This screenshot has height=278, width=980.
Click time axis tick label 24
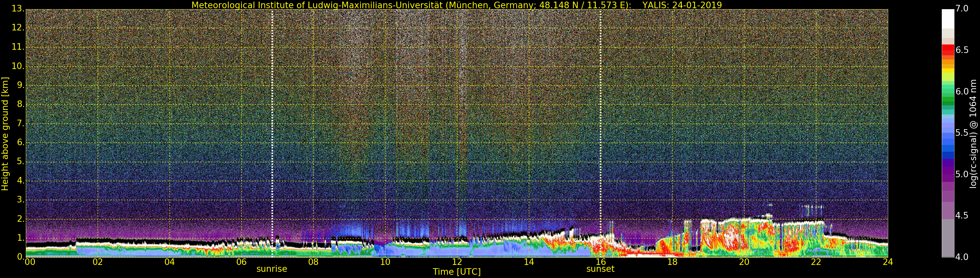pos(888,262)
